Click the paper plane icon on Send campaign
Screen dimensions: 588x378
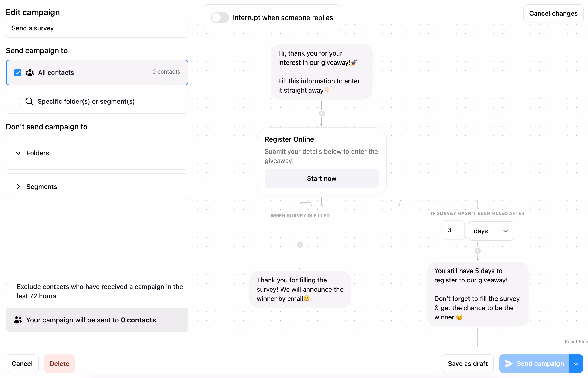509,364
